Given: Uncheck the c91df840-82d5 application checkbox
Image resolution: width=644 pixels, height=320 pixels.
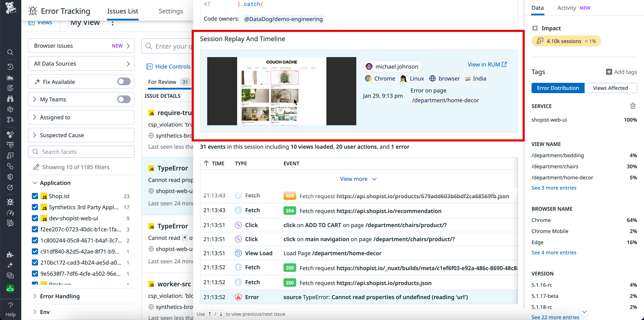Looking at the screenshot, I should click(35, 251).
